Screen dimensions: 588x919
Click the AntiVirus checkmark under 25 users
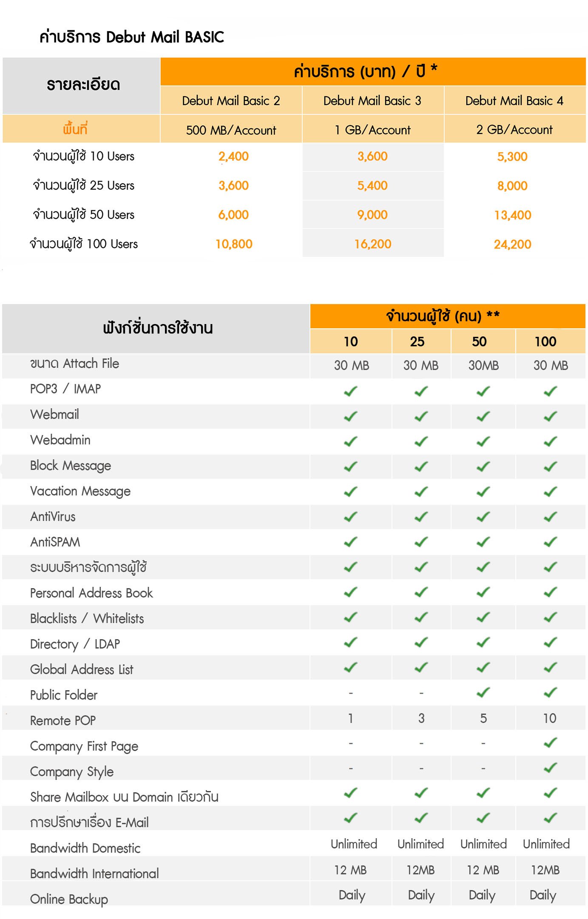pyautogui.click(x=421, y=517)
